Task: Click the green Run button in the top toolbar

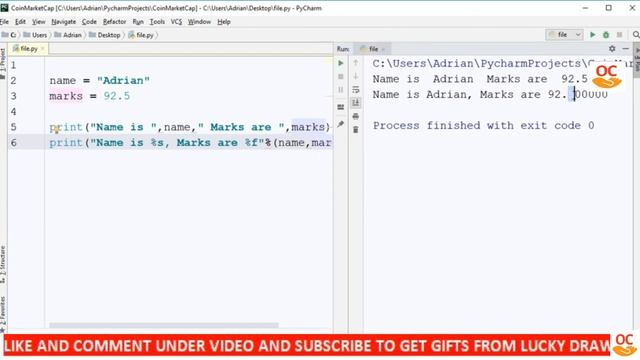Action: click(x=592, y=35)
